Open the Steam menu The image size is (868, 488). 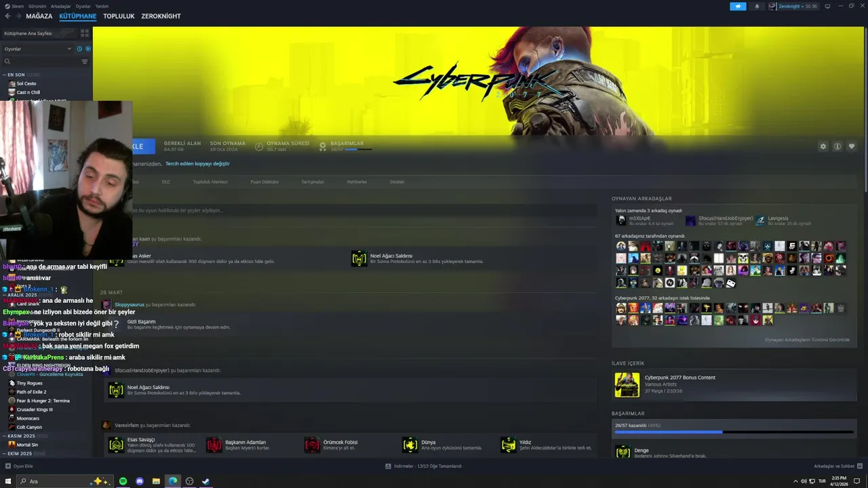click(15, 6)
